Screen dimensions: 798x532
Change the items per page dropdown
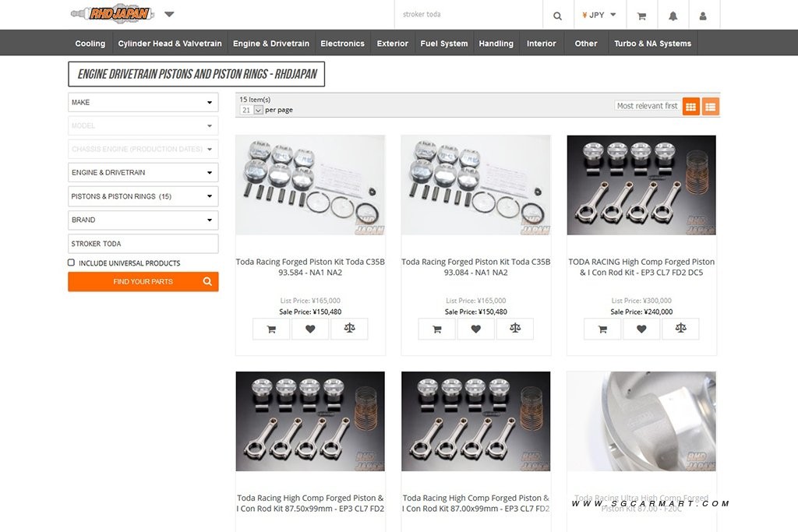pos(252,110)
